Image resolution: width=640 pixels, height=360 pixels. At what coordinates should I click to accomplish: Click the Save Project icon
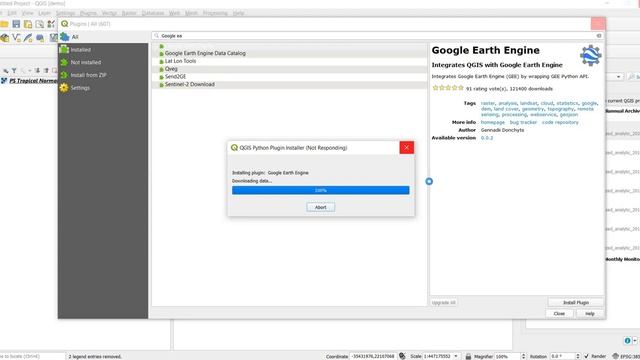(16, 24)
